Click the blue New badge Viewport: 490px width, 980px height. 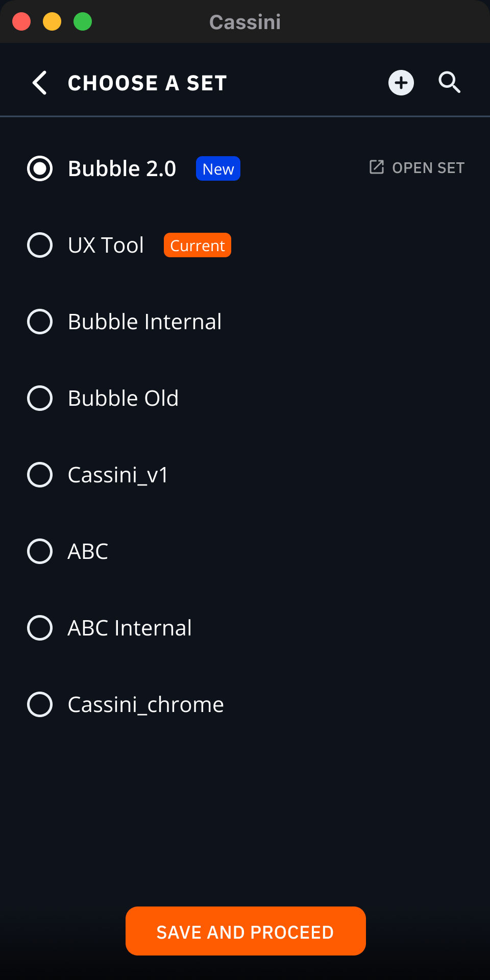(x=218, y=168)
